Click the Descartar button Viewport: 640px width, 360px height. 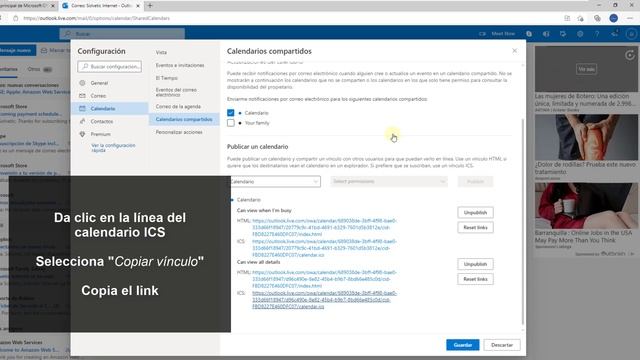[x=502, y=345]
